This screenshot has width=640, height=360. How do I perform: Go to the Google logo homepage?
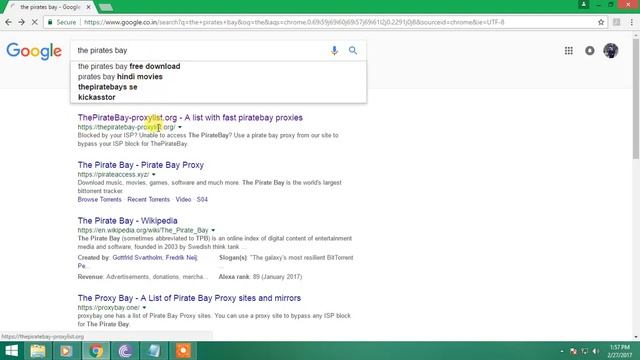(x=34, y=51)
